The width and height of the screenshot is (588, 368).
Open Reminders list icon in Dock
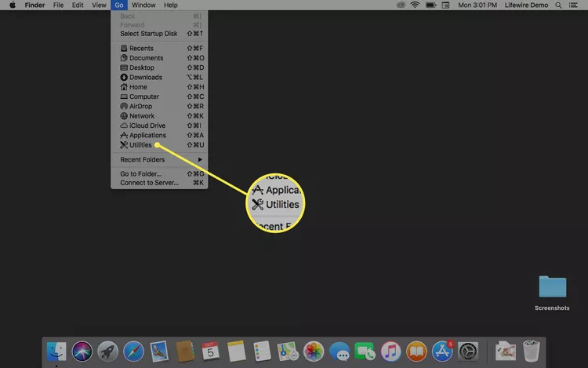click(262, 352)
